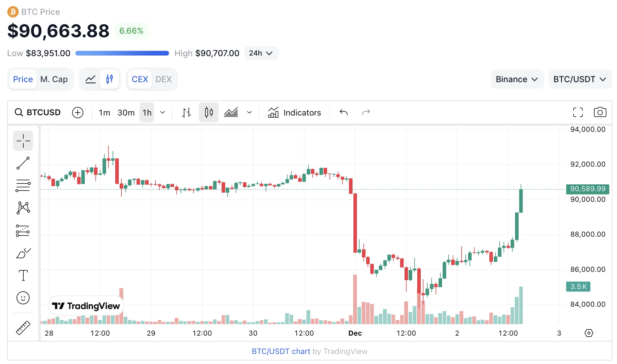The height and width of the screenshot is (364, 617).
Task: Switch timeframe to 30m
Action: click(x=126, y=112)
